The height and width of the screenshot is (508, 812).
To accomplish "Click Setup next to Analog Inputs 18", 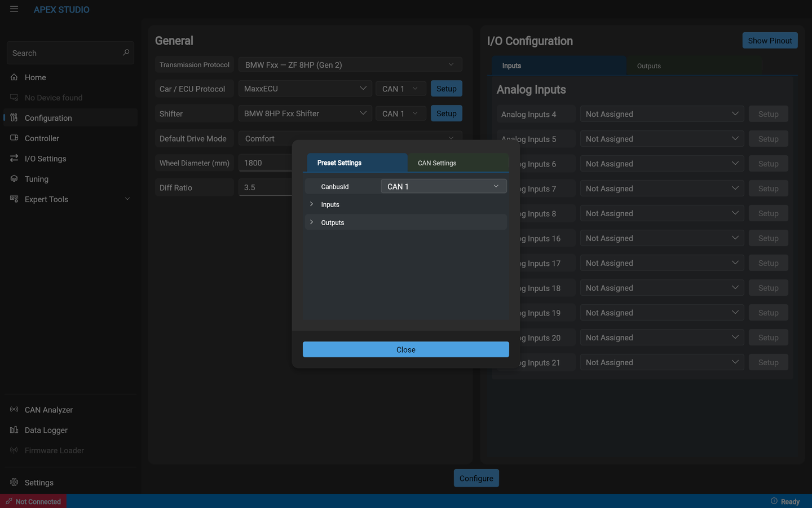I will point(769,288).
